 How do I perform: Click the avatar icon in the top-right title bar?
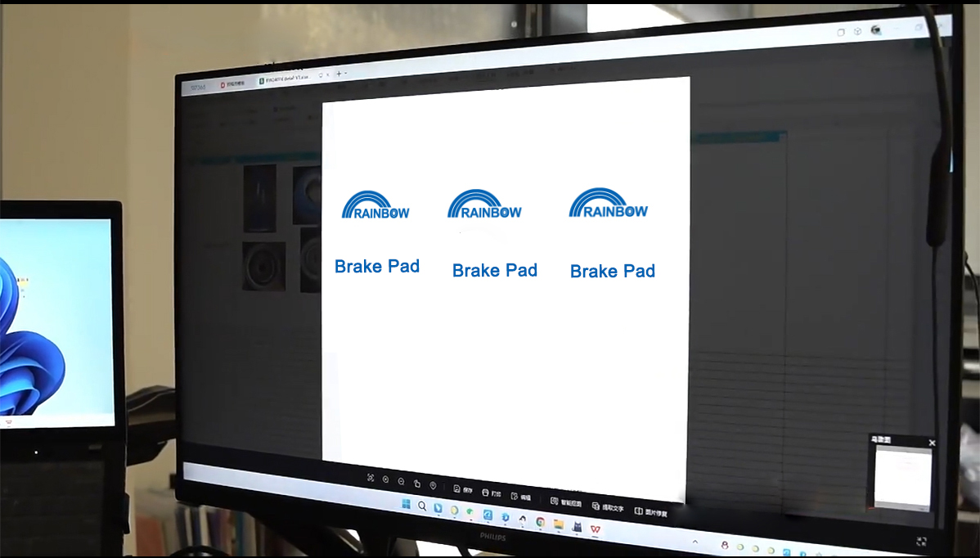click(x=875, y=30)
